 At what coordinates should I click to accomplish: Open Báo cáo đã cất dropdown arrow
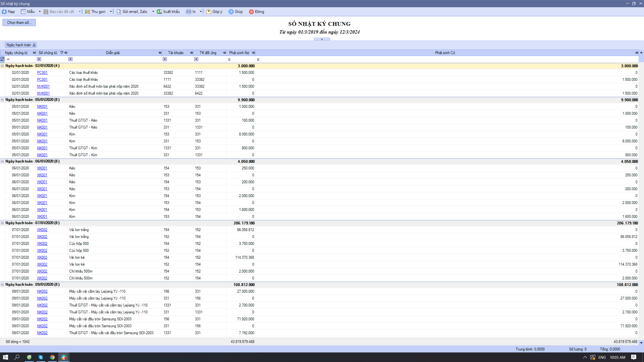80,12
